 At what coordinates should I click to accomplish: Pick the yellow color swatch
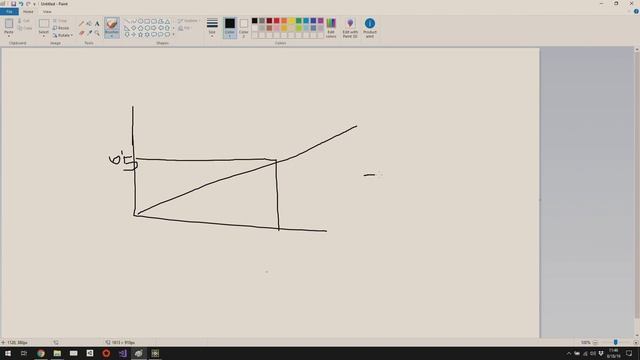[x=291, y=20]
